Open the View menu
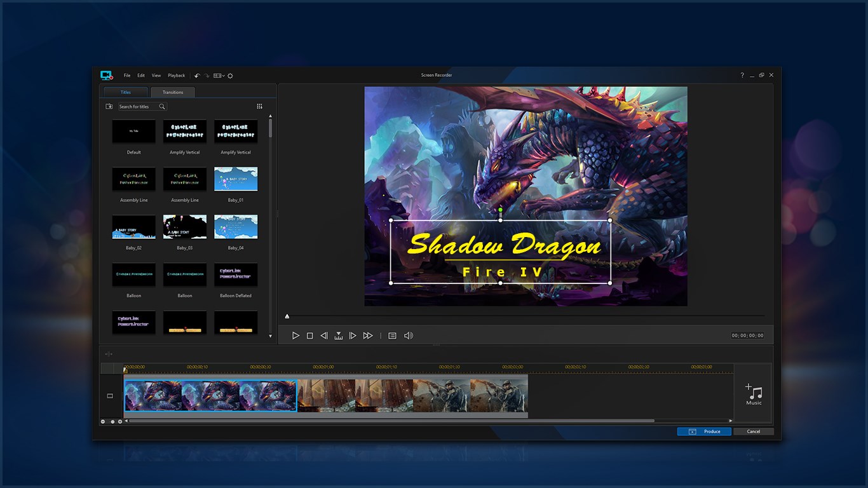The height and width of the screenshot is (488, 868). coord(156,76)
